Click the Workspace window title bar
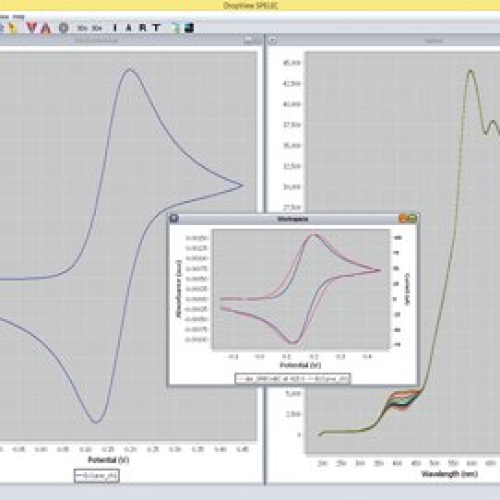This screenshot has height=500, width=500. point(293,219)
